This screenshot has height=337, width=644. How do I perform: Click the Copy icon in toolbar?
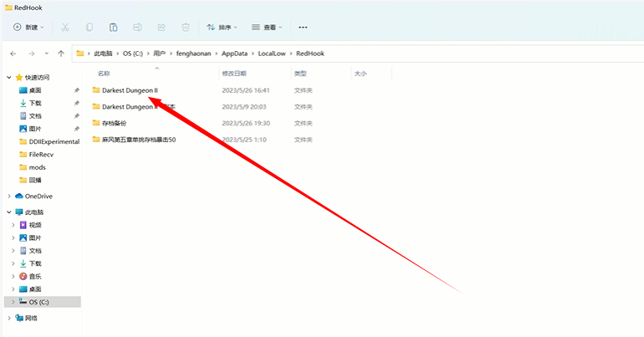pos(89,28)
